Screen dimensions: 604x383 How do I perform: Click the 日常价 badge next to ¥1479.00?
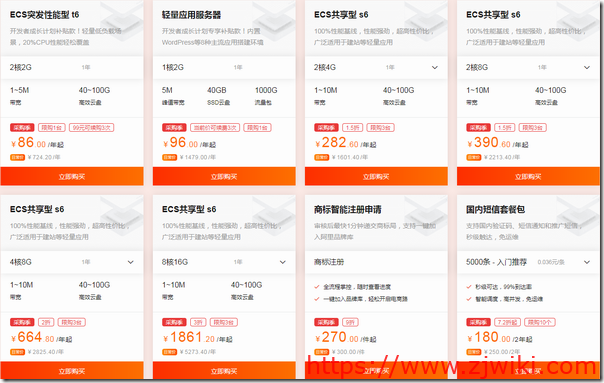169,157
